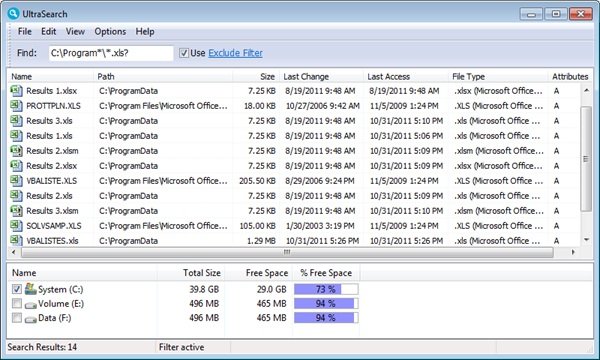This screenshot has height=360, width=600.
Task: Select the Results 1.xlsx file icon
Action: click(16, 91)
